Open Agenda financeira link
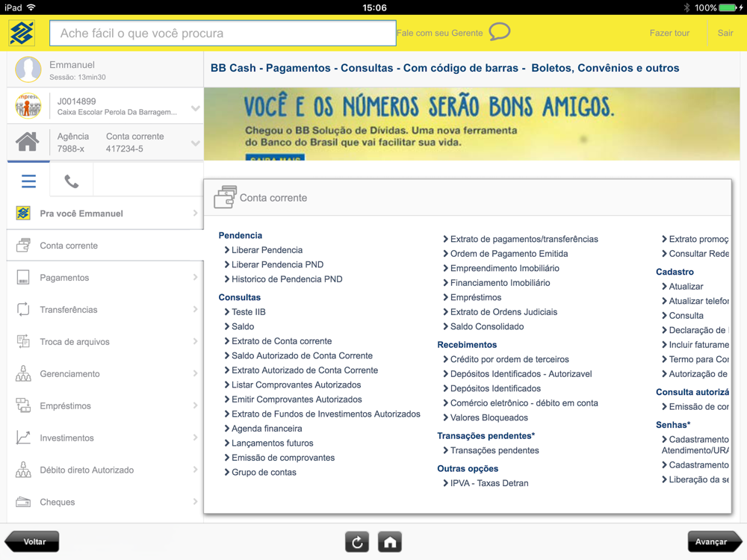This screenshot has width=747, height=560. tap(267, 429)
